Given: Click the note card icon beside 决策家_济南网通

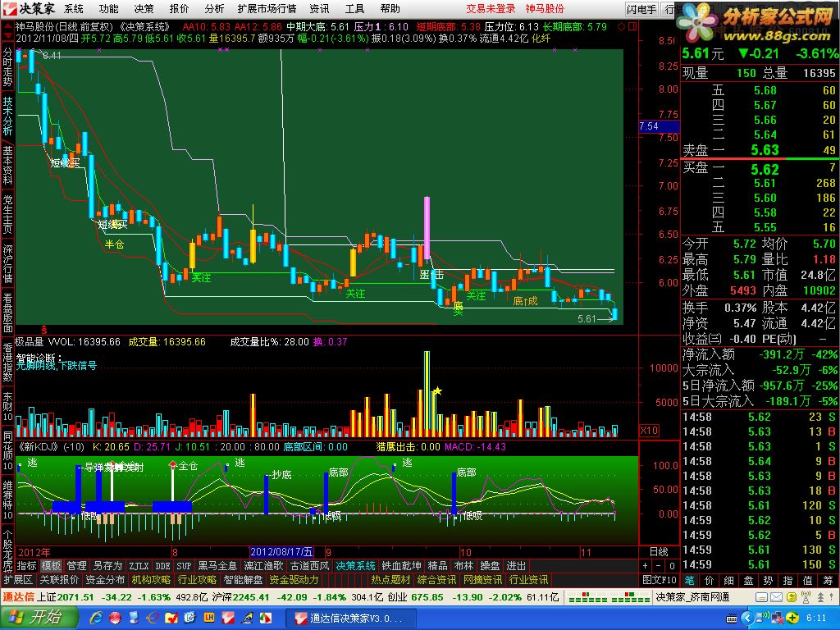Looking at the screenshot, I should click(x=760, y=597).
